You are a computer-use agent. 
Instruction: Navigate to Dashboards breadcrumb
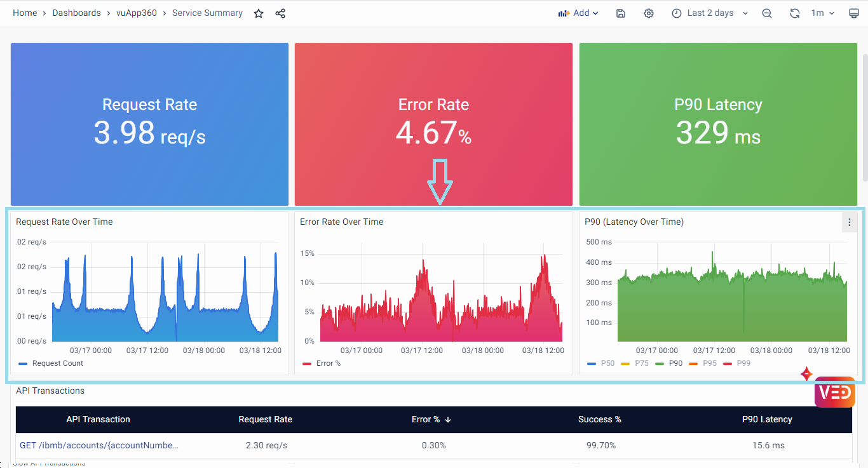tap(76, 13)
